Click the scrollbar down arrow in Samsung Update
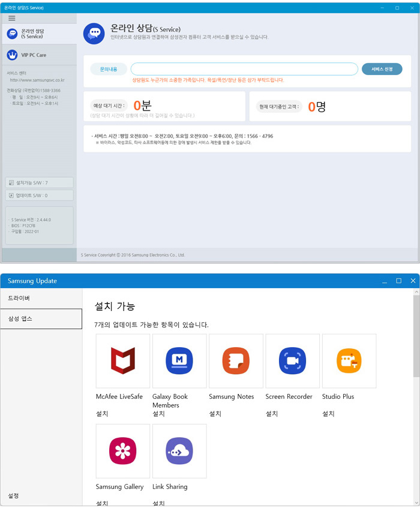The height and width of the screenshot is (508, 420). point(416,503)
